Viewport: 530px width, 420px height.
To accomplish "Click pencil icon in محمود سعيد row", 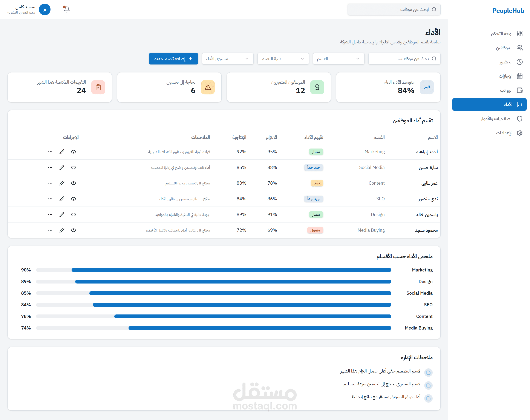I will coord(62,230).
